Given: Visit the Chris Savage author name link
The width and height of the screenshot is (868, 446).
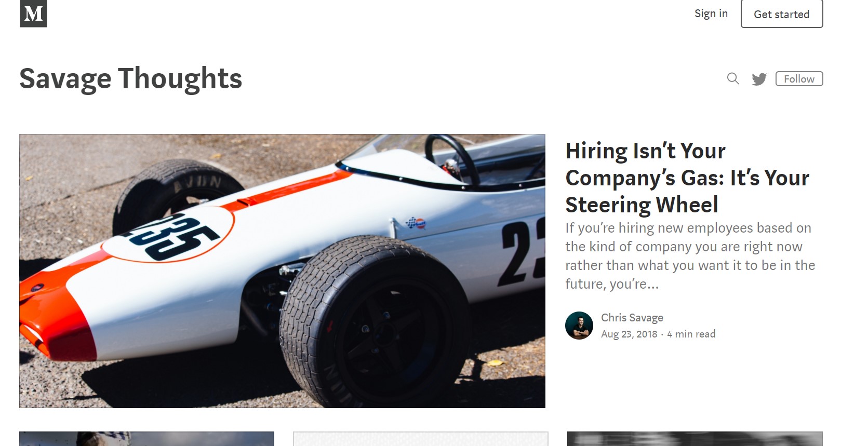Looking at the screenshot, I should tap(632, 318).
